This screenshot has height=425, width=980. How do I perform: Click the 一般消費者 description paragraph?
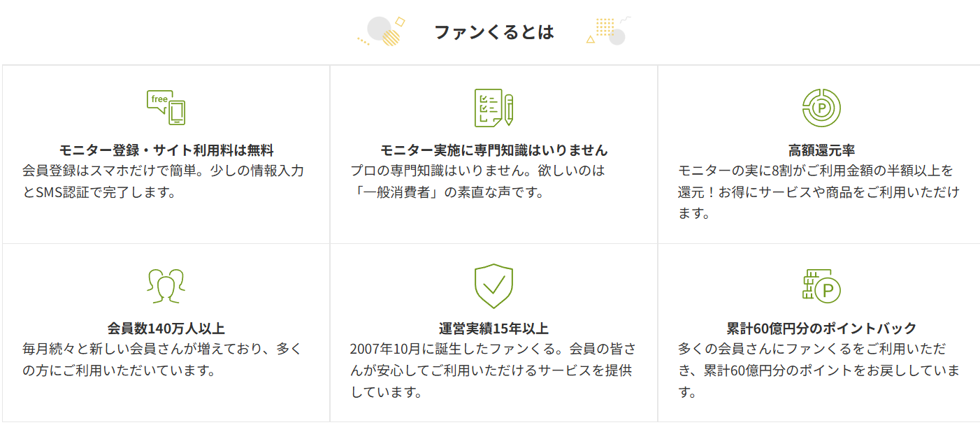[x=478, y=181]
